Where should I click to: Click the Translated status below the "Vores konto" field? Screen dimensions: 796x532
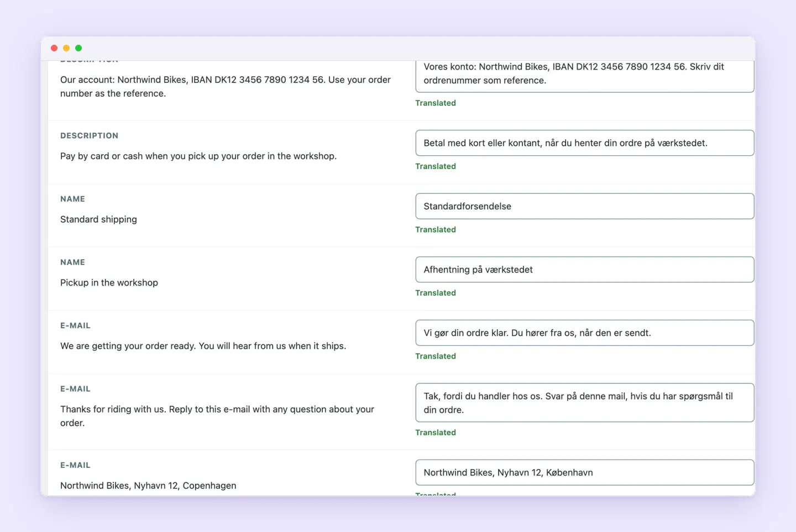click(x=436, y=103)
